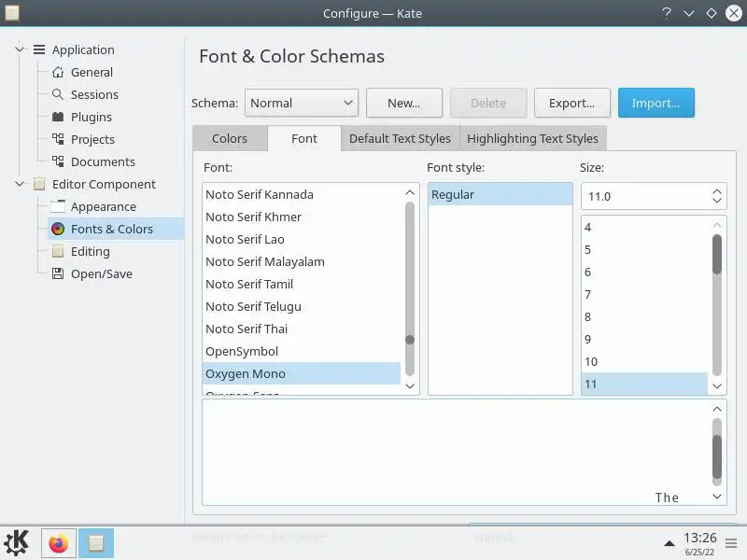Click the Editing page icon
Image resolution: width=747 pixels, height=560 pixels.
tap(58, 251)
